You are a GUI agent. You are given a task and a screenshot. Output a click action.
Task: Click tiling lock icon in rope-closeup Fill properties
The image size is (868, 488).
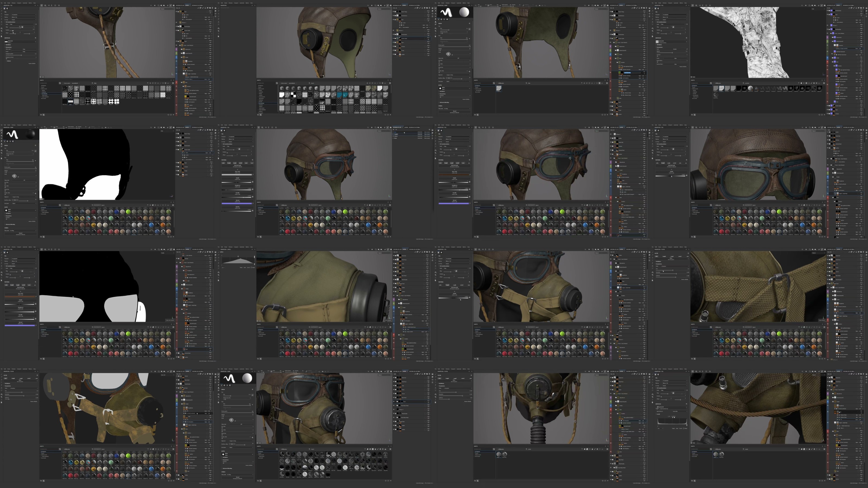coord(22,27)
